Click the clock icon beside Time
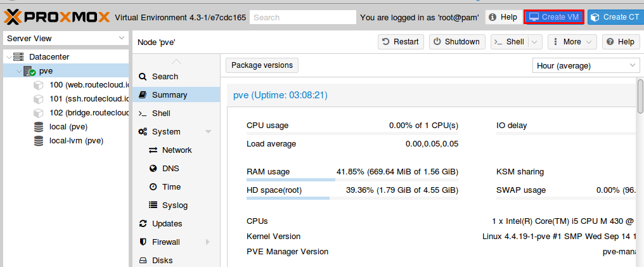The height and width of the screenshot is (267, 644). (x=153, y=187)
